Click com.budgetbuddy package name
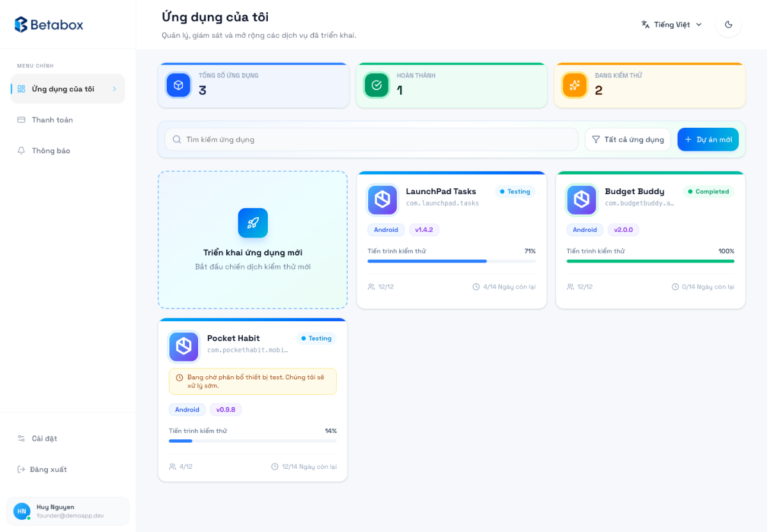 point(640,204)
